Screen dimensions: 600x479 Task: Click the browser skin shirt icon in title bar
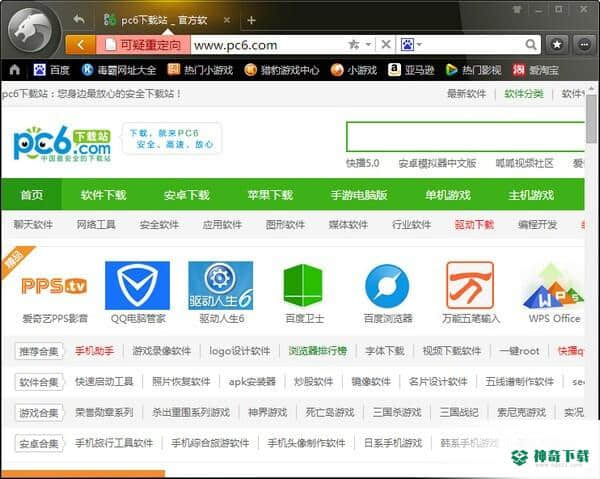(518, 10)
